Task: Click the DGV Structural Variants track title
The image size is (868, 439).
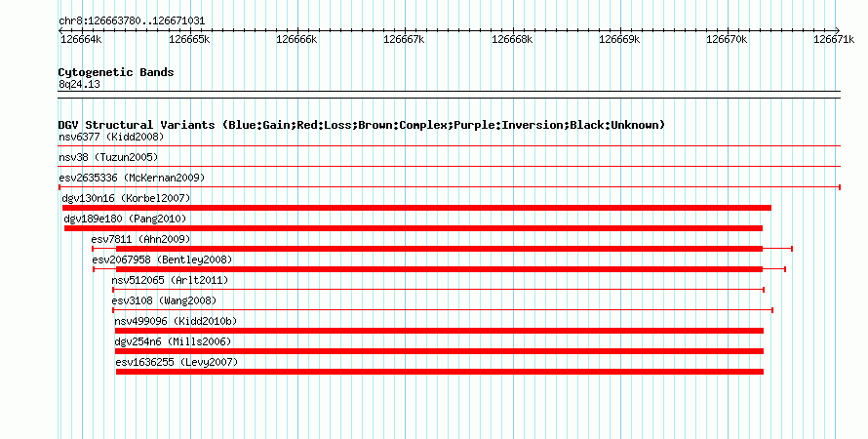Action: pyautogui.click(x=362, y=125)
